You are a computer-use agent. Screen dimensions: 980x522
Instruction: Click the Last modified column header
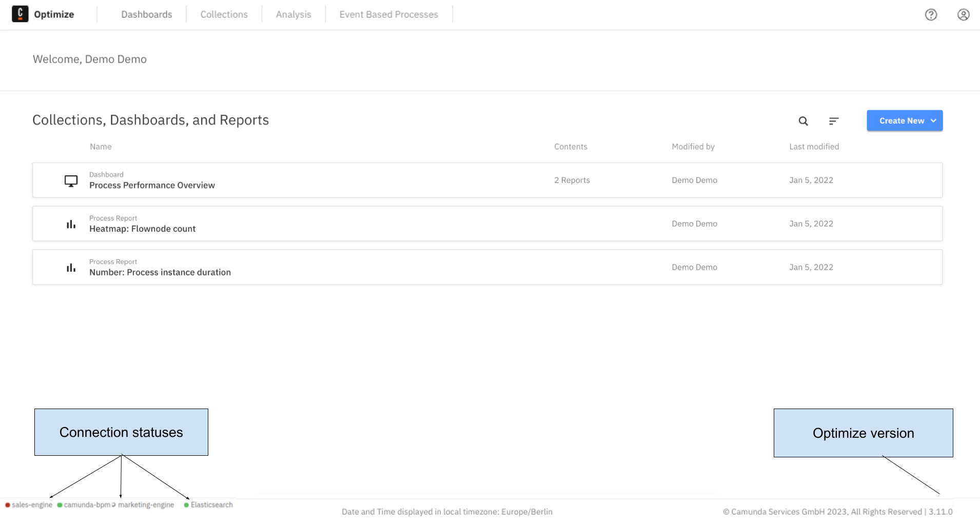[x=814, y=147]
